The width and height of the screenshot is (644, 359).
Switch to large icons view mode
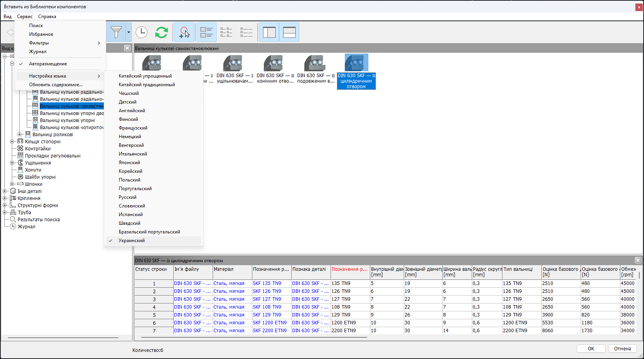coord(206,32)
